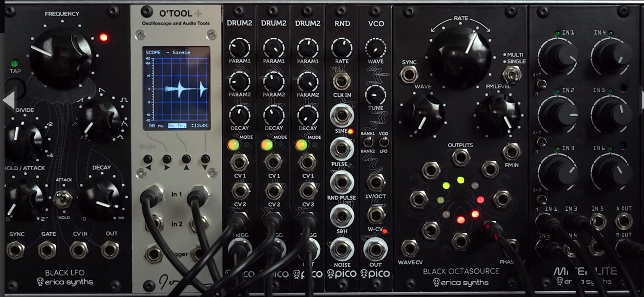Click the CLK IN jack on Pico RND
Screen dimensions: 644x297
(x=341, y=80)
